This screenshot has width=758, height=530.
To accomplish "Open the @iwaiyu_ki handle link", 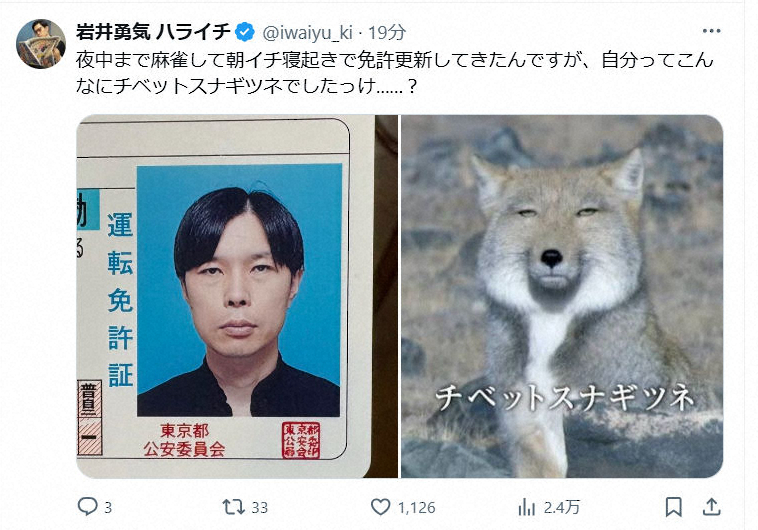I will click(x=307, y=33).
